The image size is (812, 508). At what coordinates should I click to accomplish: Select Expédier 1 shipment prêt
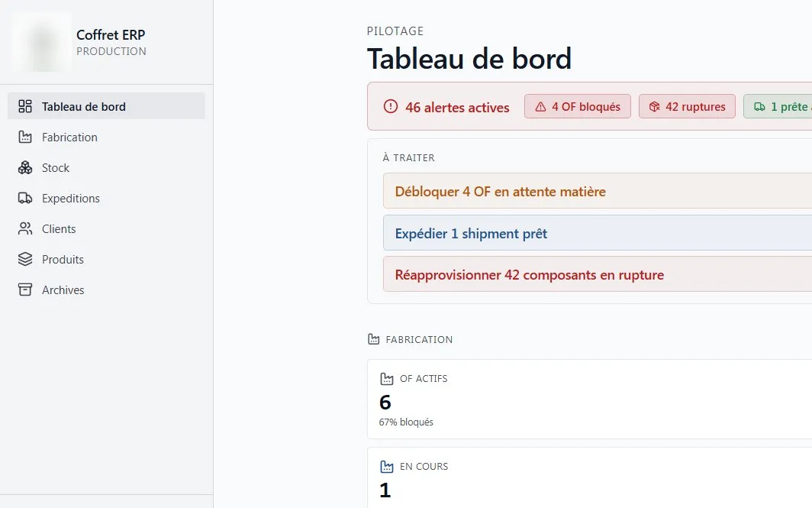pyautogui.click(x=598, y=233)
